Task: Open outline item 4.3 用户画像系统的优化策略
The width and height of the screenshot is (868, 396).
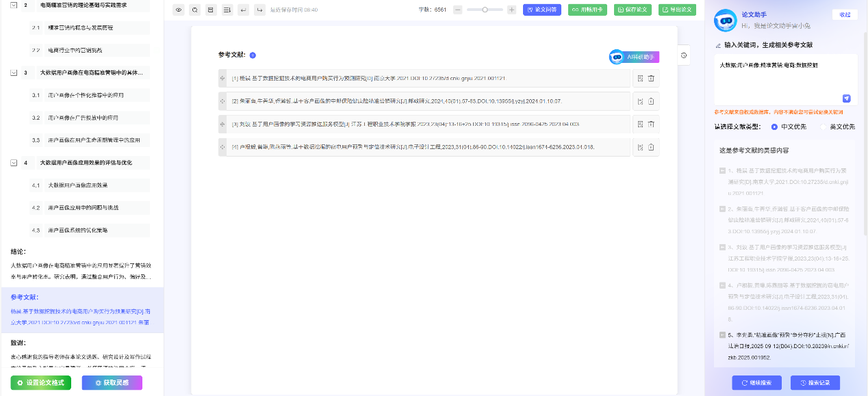Action: [90, 230]
